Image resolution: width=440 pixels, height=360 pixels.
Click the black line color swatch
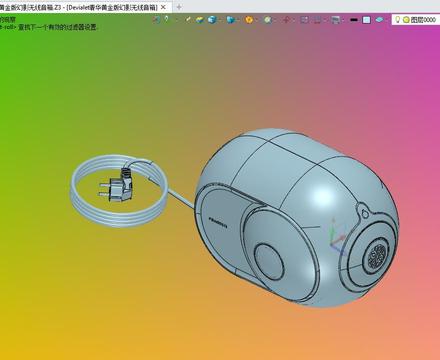pyautogui.click(x=354, y=20)
